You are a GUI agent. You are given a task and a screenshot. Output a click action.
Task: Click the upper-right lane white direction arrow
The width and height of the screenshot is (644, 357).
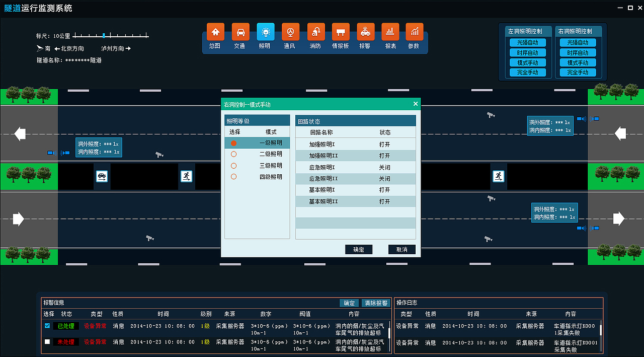(x=620, y=133)
